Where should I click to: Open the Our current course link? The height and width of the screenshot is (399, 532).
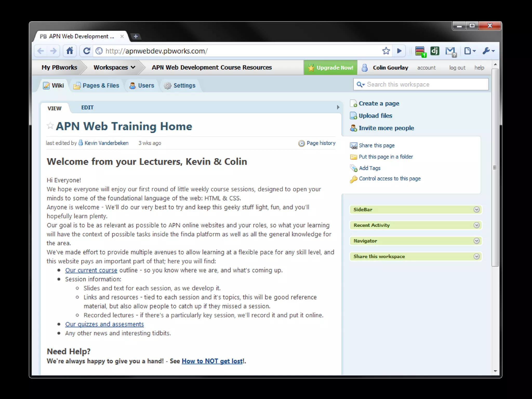91,270
